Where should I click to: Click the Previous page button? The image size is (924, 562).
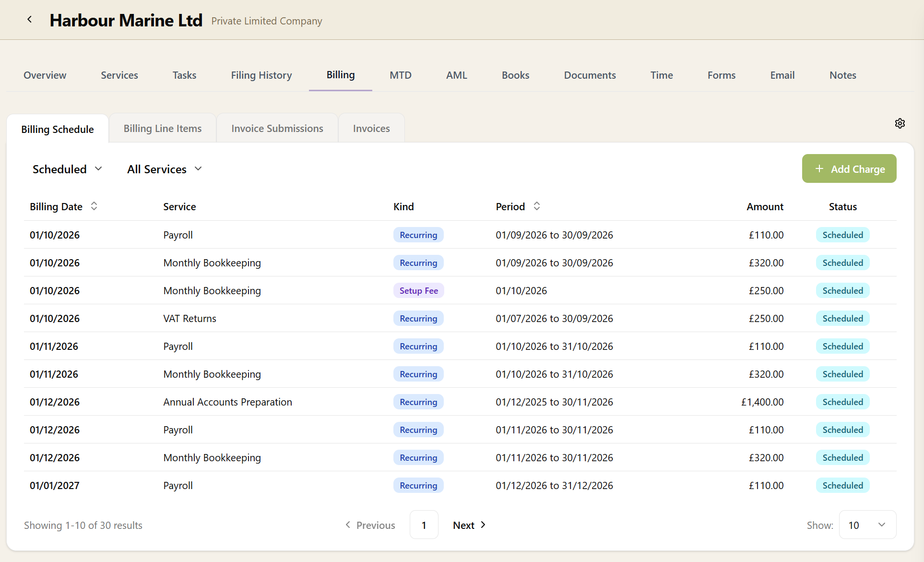point(370,525)
